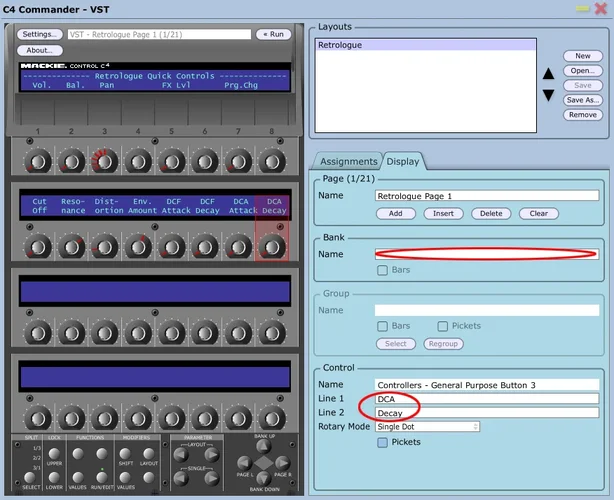This screenshot has width=614, height=500.
Task: Click the Bal. knob in column 2
Action: tap(72, 161)
